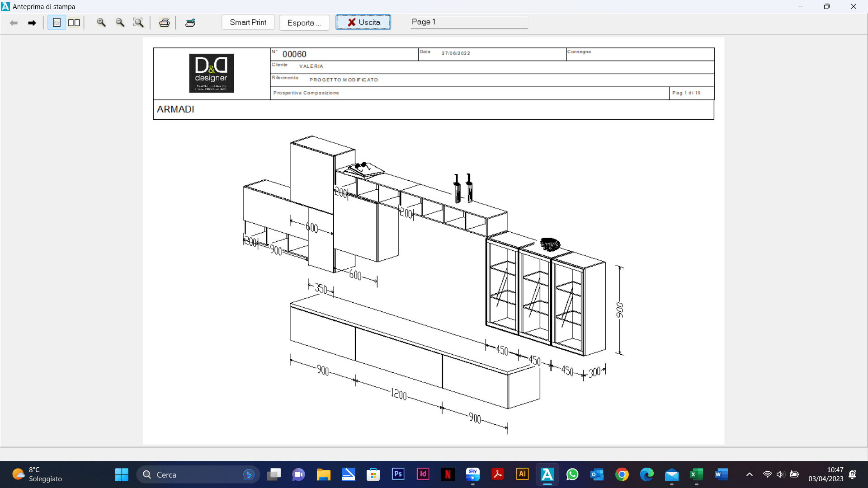This screenshot has height=488, width=868.
Task: Print the document with the printer icon
Action: [x=164, y=23]
